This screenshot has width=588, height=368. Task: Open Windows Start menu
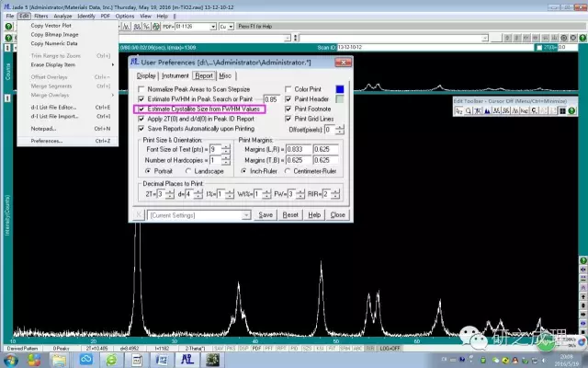coord(10,360)
